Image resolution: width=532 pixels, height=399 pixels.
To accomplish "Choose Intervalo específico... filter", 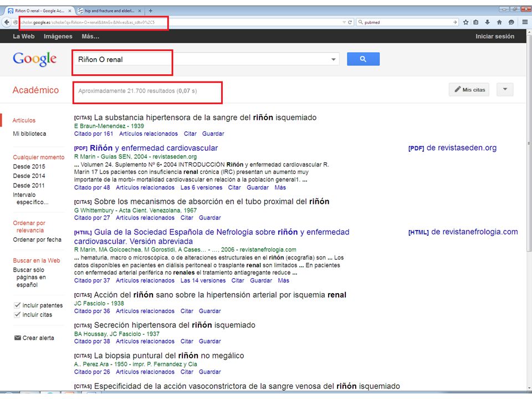I will pos(30,198).
